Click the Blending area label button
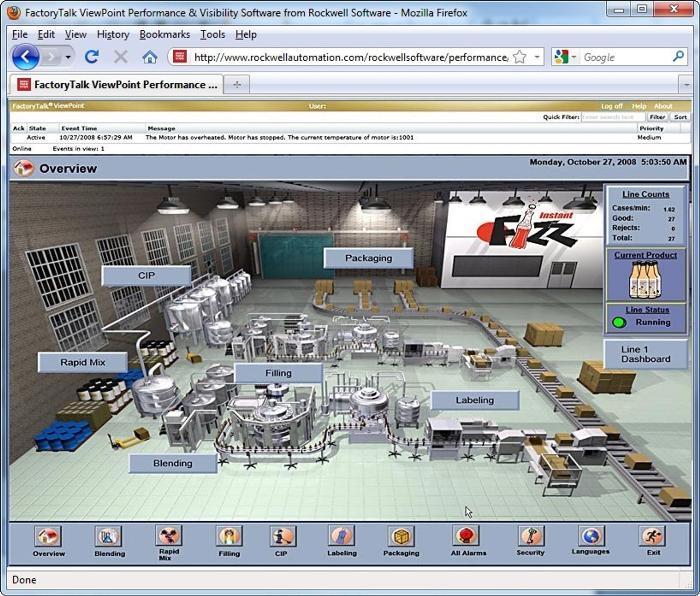 pyautogui.click(x=173, y=463)
